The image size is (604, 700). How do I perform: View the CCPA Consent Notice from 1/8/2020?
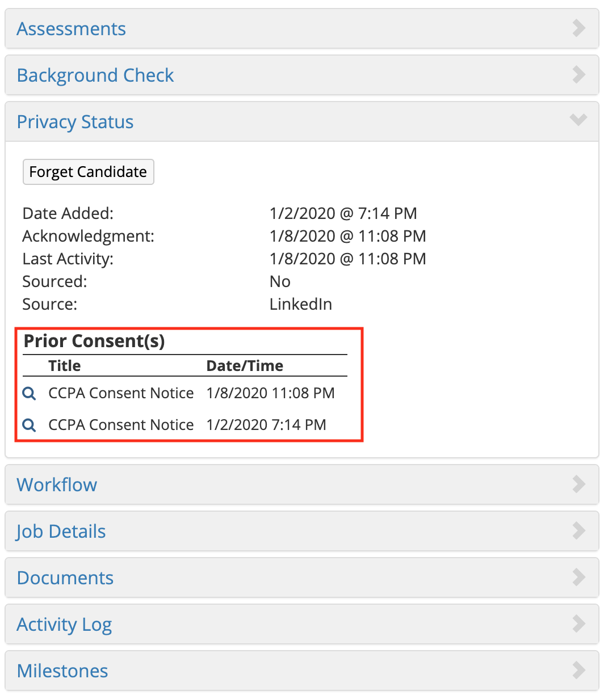point(30,393)
